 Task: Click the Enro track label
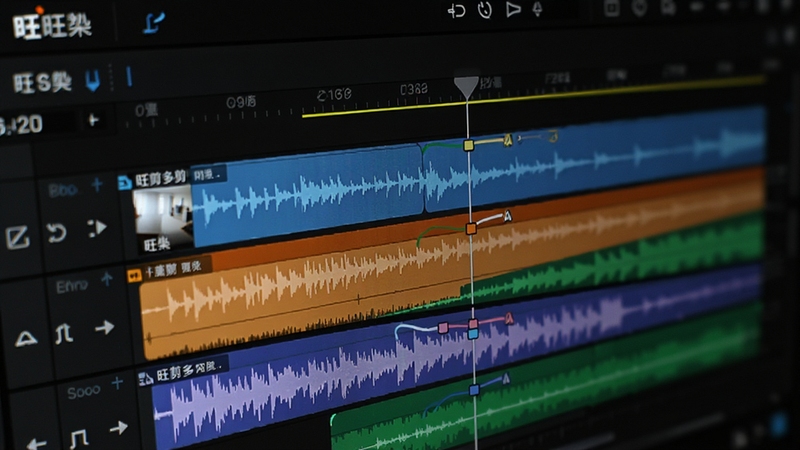pos(71,286)
